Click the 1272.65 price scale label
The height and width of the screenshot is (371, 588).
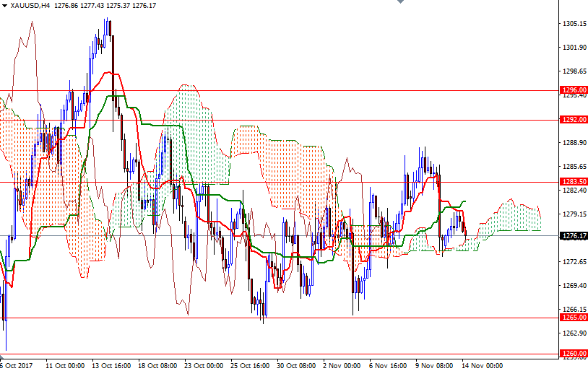(575, 261)
